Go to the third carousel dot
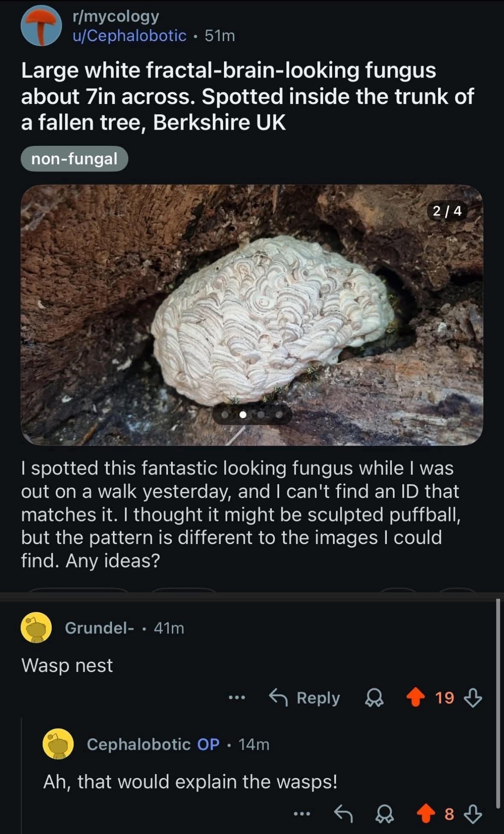The image size is (504, 834). pyautogui.click(x=261, y=414)
